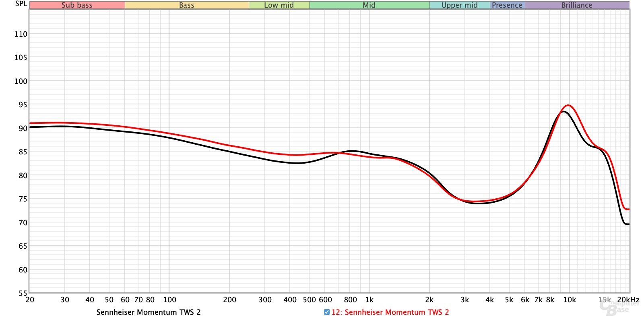Click the Presence band header
This screenshot has height=320, width=644.
(x=507, y=5)
